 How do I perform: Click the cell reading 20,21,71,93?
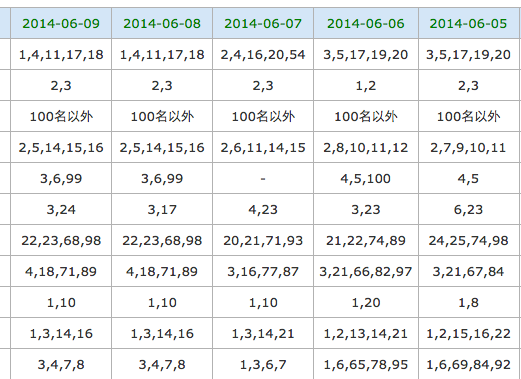click(263, 240)
